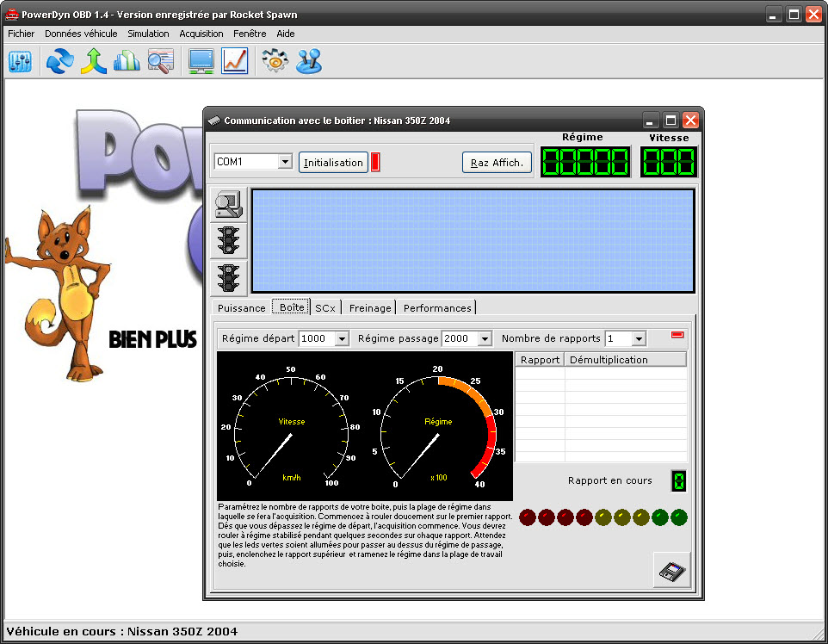Click the merging arrows toolbar icon
Screen dimensions: 828x644
pyautogui.click(x=93, y=61)
